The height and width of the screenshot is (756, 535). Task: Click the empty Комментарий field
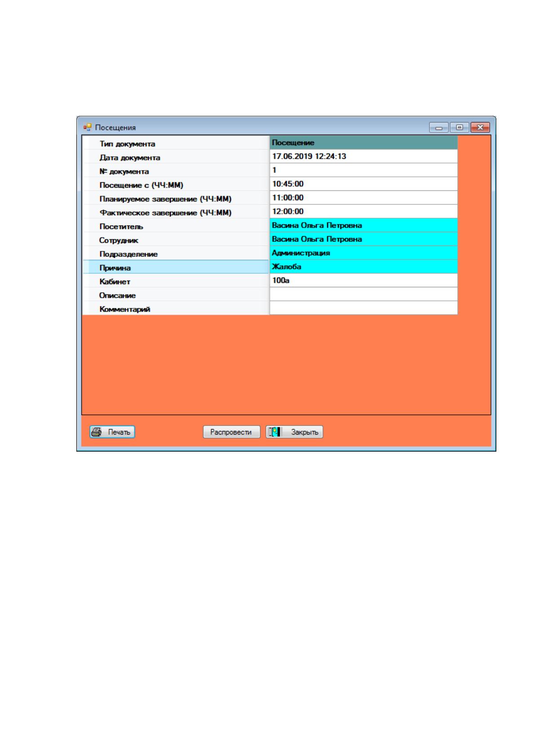[x=363, y=308]
